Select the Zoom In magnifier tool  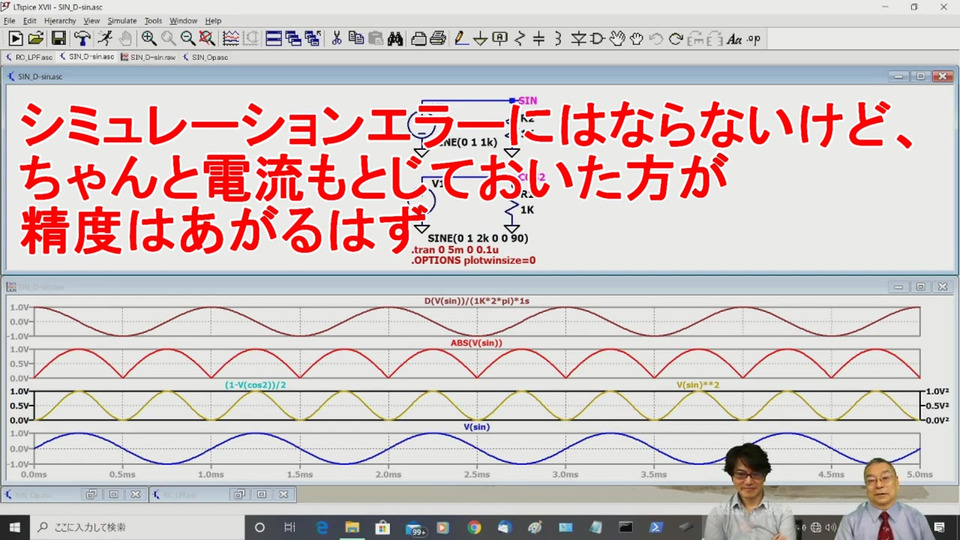pyautogui.click(x=148, y=39)
